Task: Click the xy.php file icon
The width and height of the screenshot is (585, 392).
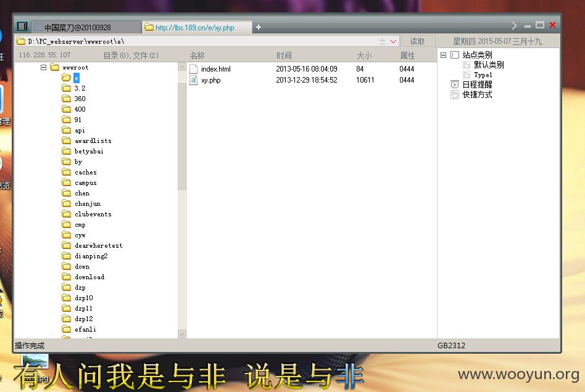Action: tap(193, 80)
